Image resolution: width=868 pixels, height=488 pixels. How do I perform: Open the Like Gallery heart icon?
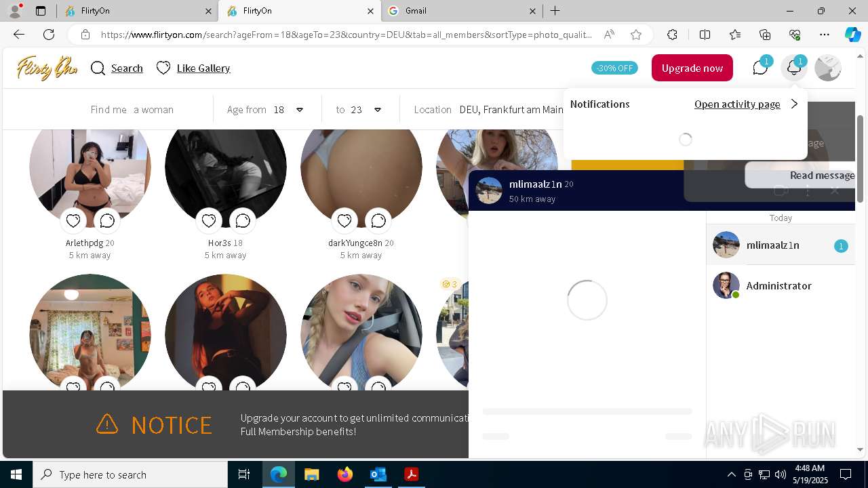(x=163, y=68)
